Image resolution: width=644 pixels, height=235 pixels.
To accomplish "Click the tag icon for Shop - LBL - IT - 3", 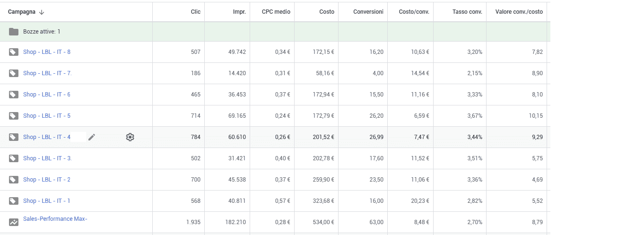I will [14, 158].
